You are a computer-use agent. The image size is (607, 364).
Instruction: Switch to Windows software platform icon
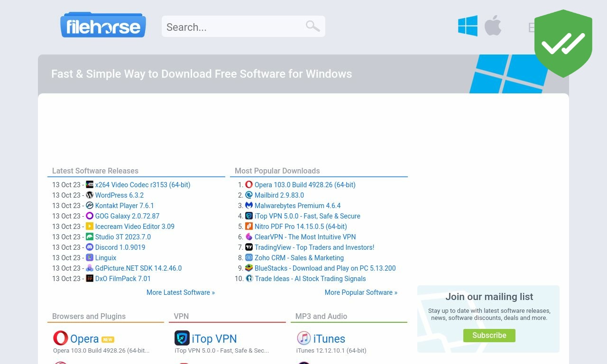(x=468, y=26)
